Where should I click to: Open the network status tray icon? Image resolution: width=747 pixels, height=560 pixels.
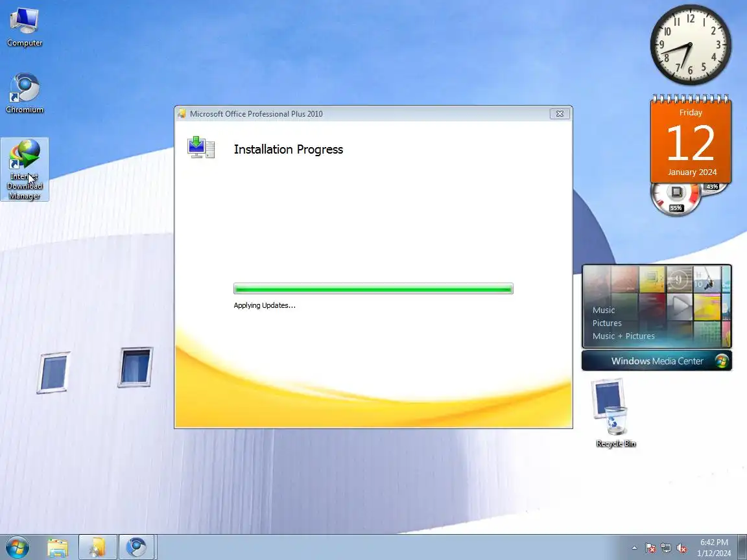click(665, 548)
